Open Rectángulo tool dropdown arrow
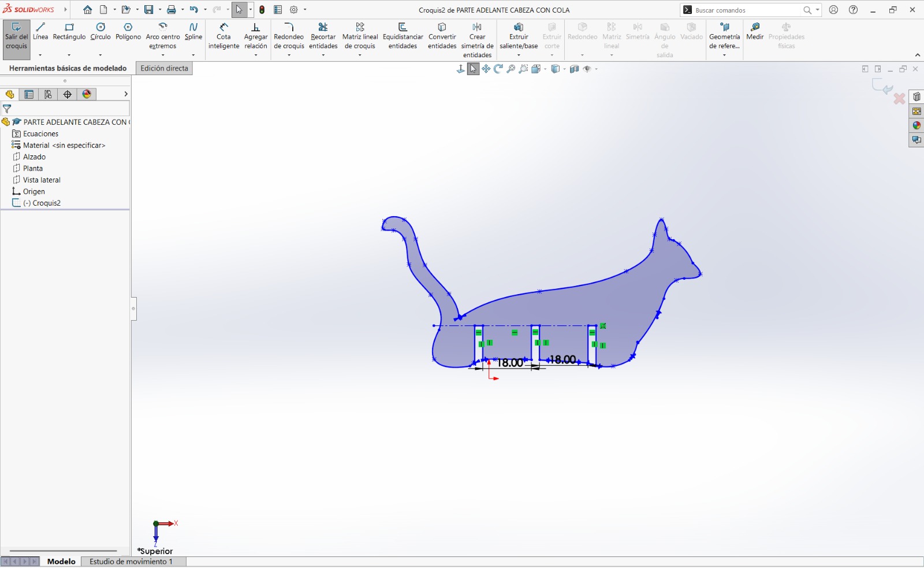 point(69,55)
